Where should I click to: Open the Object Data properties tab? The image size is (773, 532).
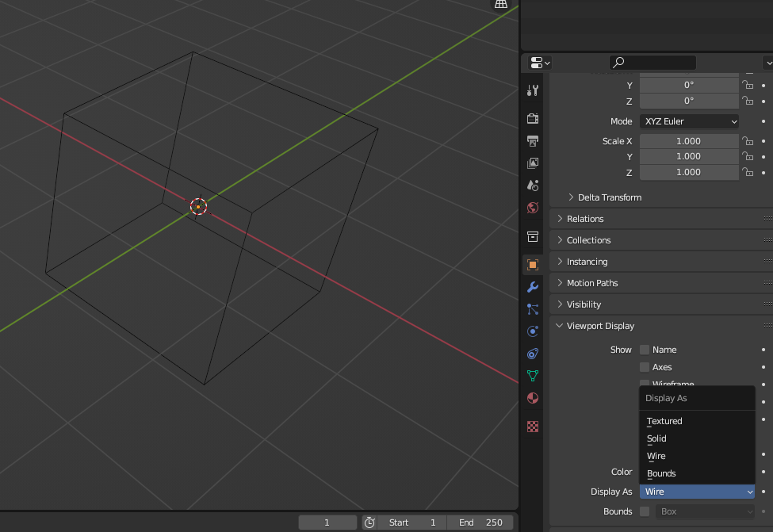pos(533,376)
